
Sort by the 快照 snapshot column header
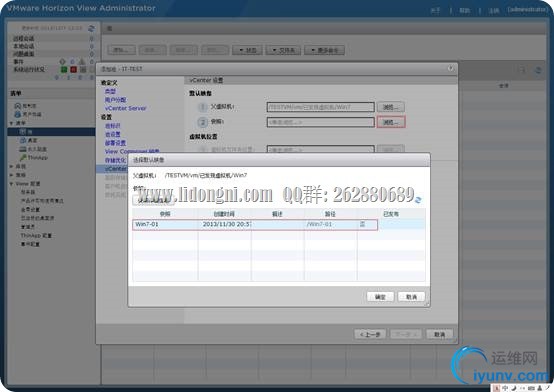tap(165, 214)
